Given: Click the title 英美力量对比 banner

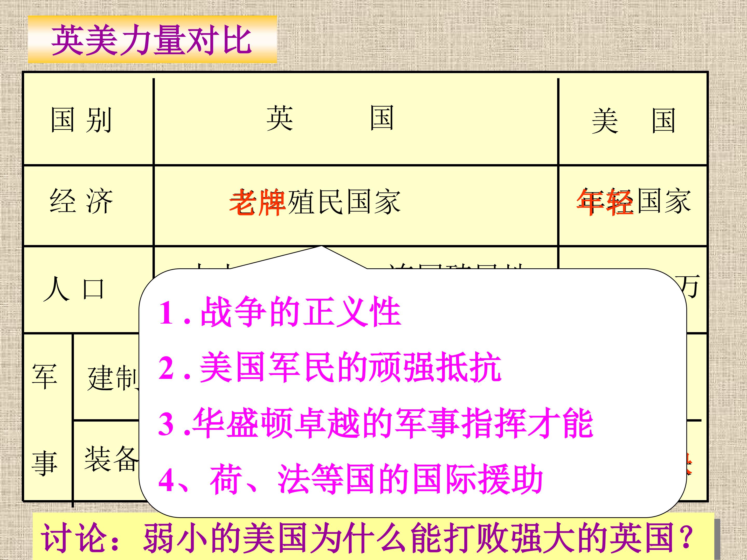Looking at the screenshot, I should [152, 39].
